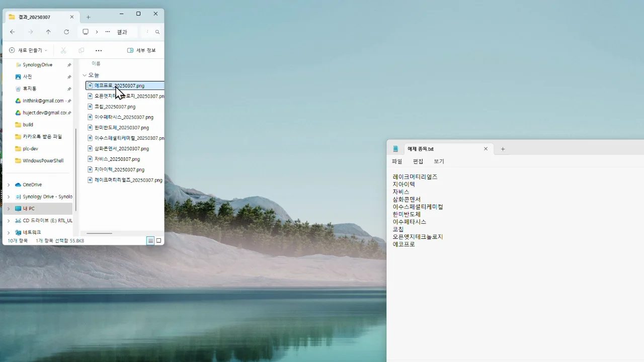This screenshot has width=644, height=362.
Task: Open the toolbar see-more ellipsis menu
Action: point(99,50)
